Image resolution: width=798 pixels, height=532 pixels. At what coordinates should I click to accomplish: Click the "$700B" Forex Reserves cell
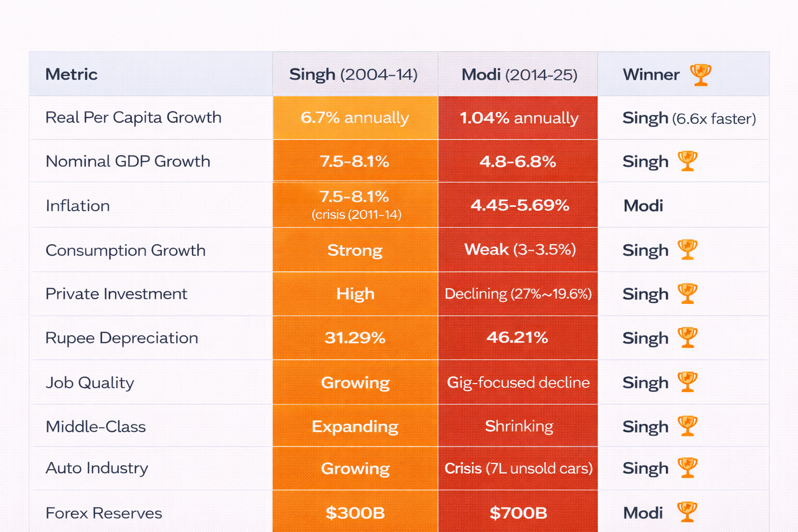[x=518, y=513]
